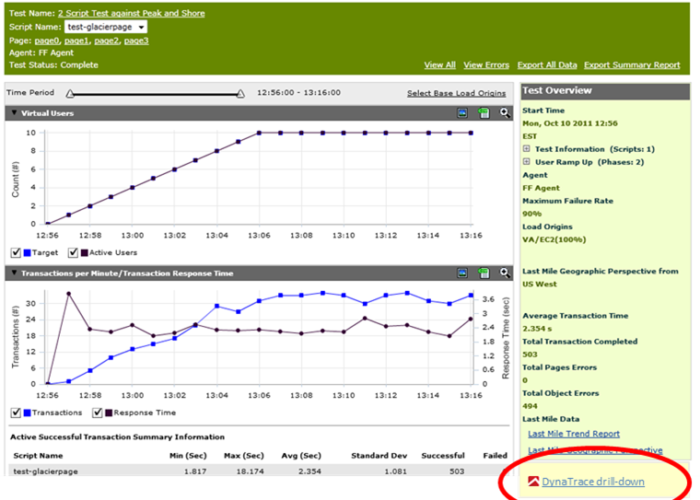The height and width of the screenshot is (500, 700).
Task: Click Total Object Errors value 494
Action: [530, 406]
